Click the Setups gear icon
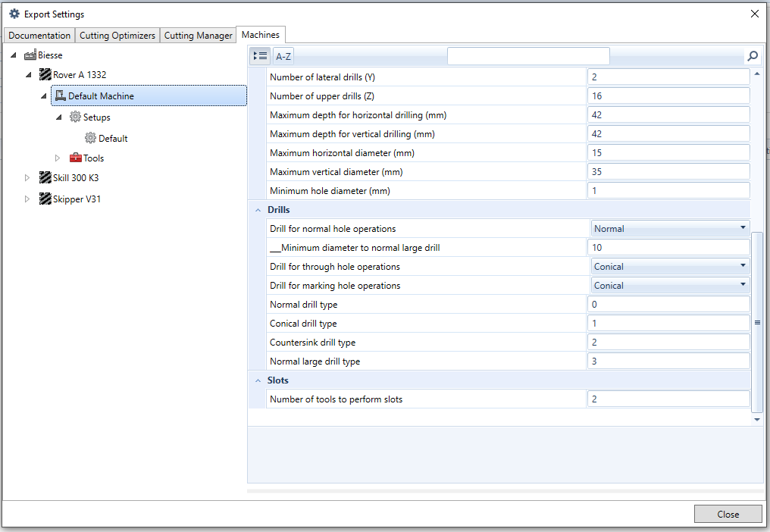Screen dimensions: 770x532 tap(75, 117)
